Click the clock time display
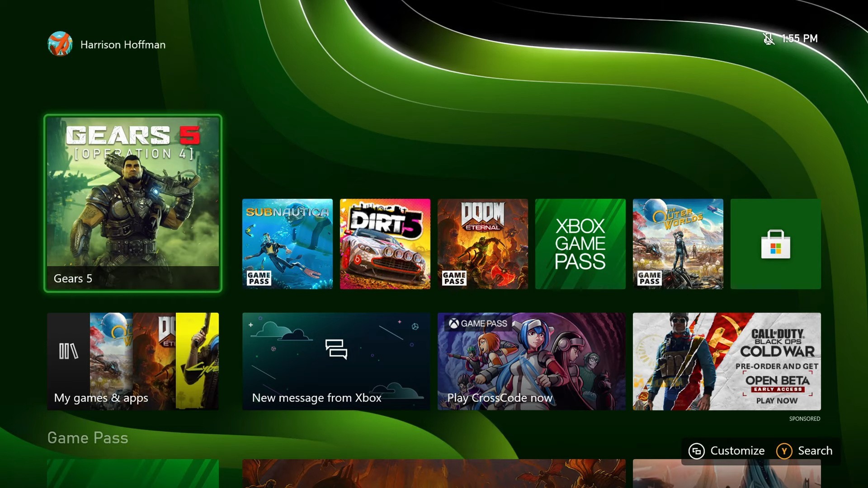Viewport: 868px width, 488px height. pyautogui.click(x=800, y=39)
